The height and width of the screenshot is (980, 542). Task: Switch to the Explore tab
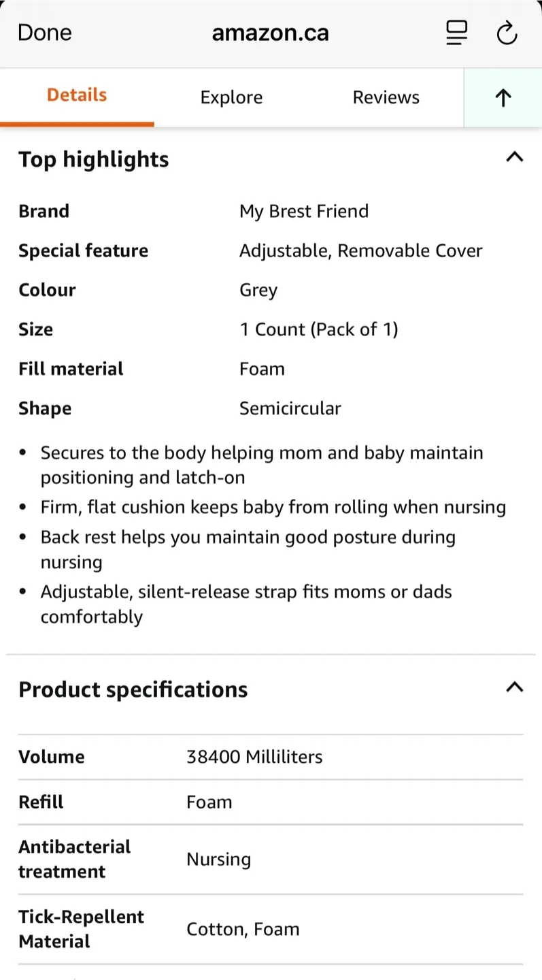coord(231,97)
